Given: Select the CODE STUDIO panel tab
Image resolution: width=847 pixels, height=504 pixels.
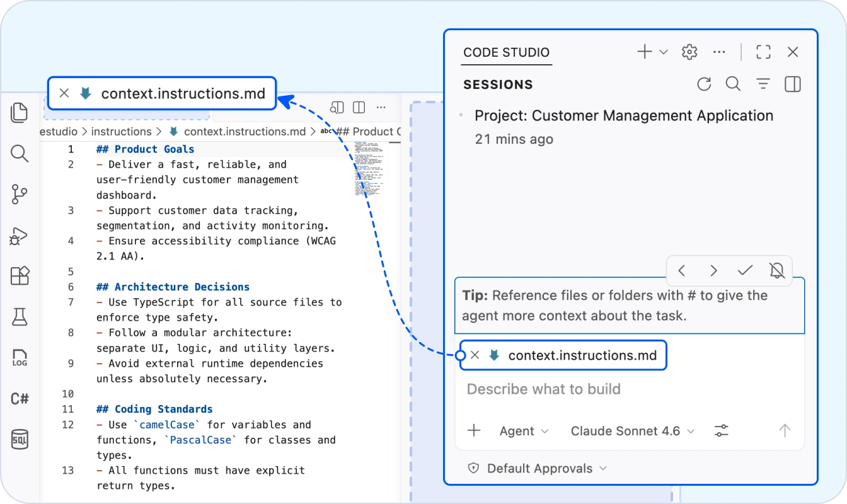Looking at the screenshot, I should point(506,52).
